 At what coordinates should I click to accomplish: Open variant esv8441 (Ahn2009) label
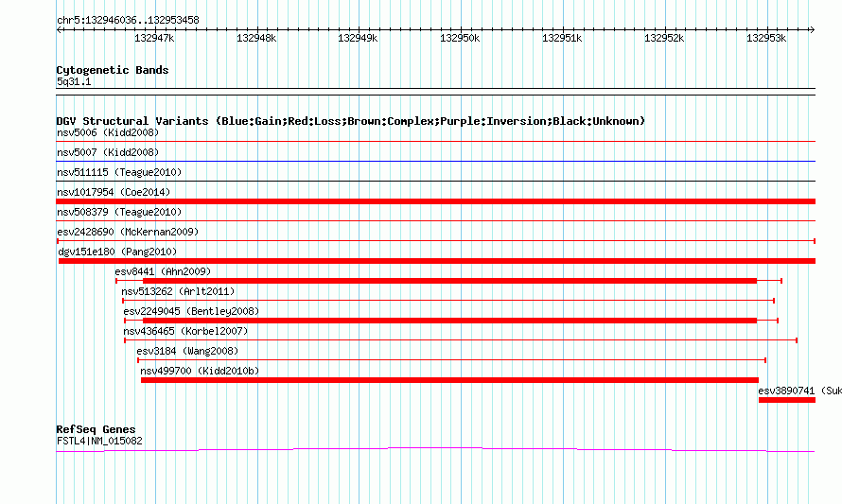tap(163, 271)
